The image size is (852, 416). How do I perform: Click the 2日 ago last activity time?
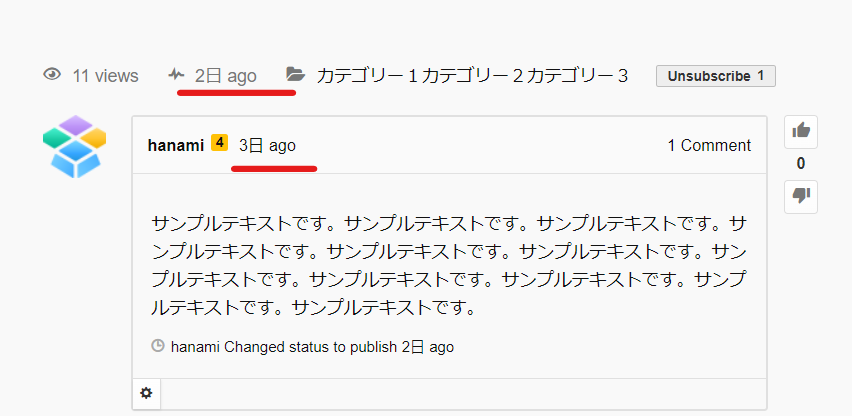[x=226, y=75]
